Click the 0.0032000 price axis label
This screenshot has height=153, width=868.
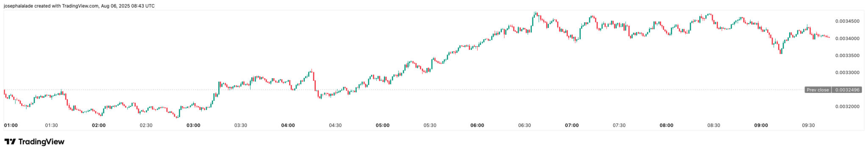847,107
